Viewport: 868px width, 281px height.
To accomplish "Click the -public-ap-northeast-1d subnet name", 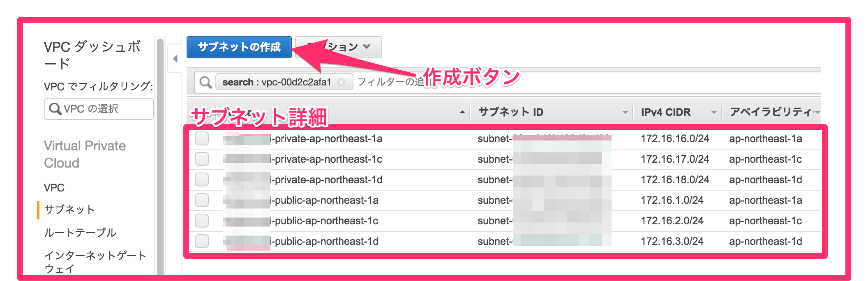I will click(x=325, y=242).
